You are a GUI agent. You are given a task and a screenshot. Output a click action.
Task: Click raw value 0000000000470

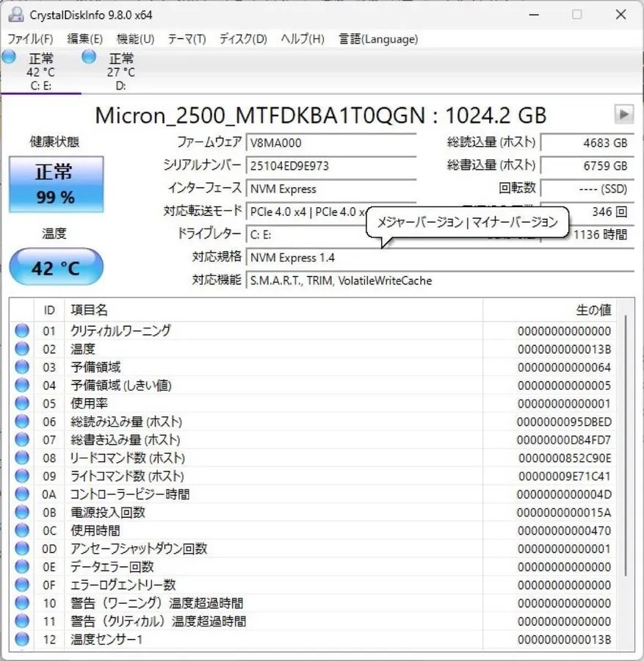(x=565, y=531)
